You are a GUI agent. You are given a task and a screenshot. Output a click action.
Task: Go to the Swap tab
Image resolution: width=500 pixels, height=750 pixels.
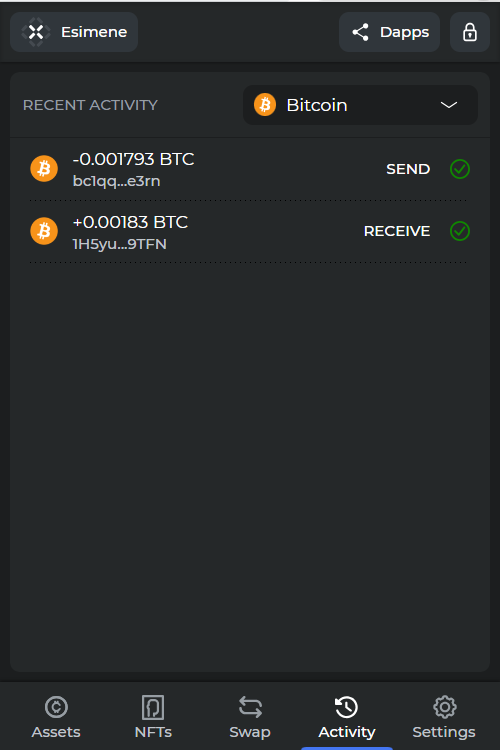pos(250,717)
